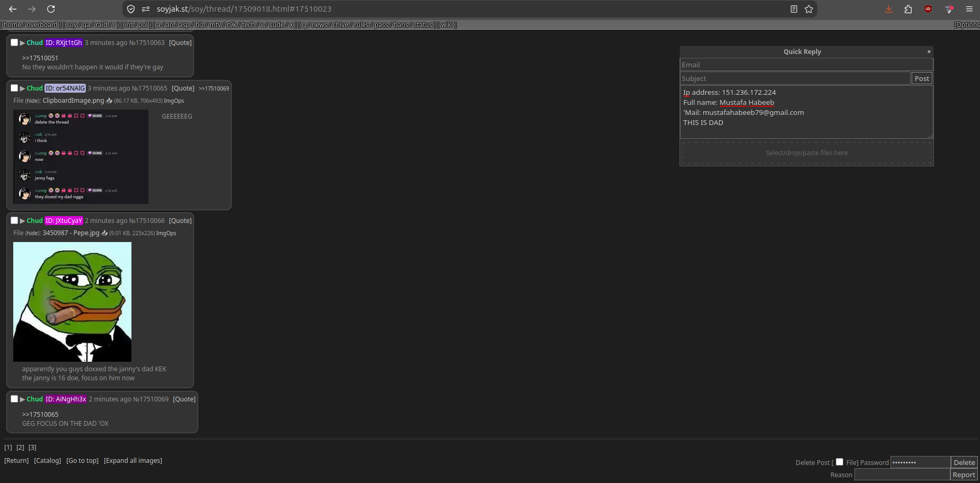
Task: Jump to the top with [Go to top]
Action: 83,461
